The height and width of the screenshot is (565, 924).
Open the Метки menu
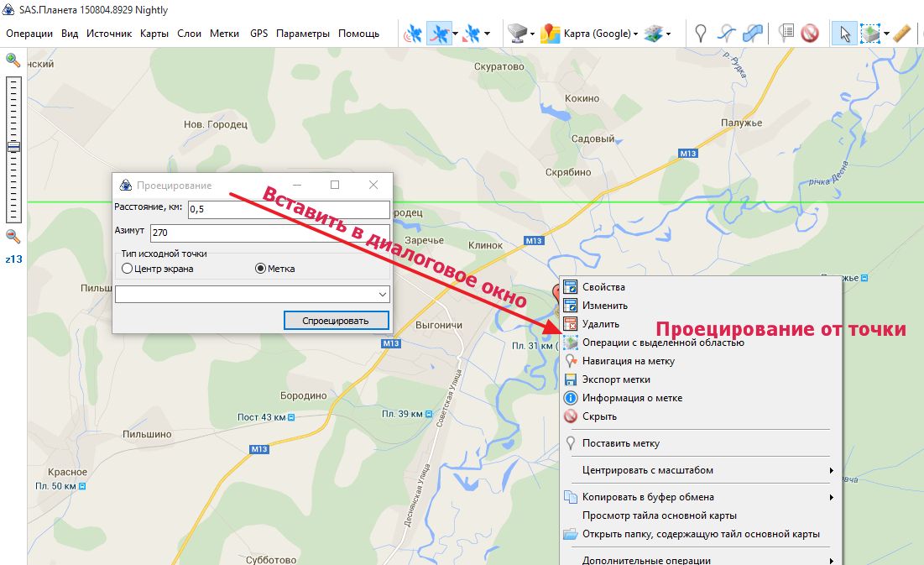tap(224, 34)
